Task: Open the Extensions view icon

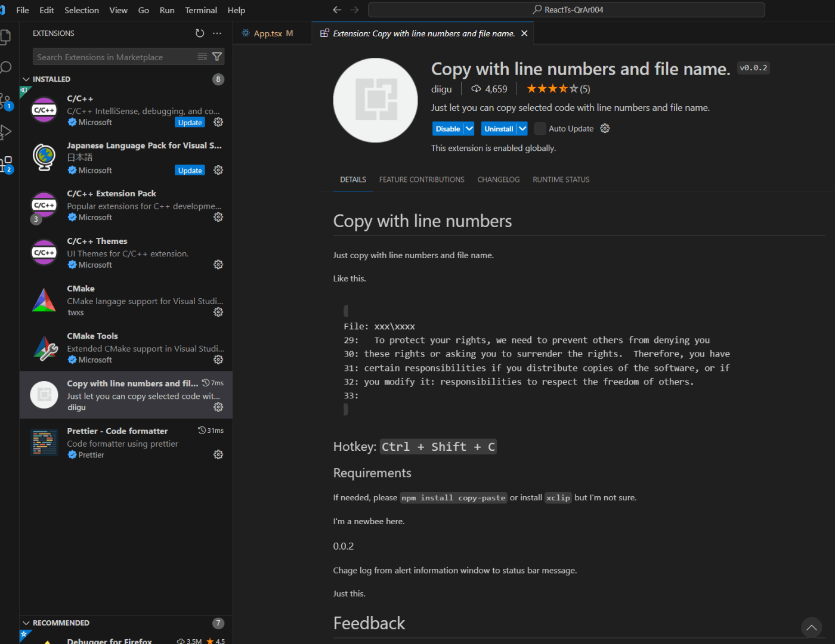Action: (x=6, y=165)
